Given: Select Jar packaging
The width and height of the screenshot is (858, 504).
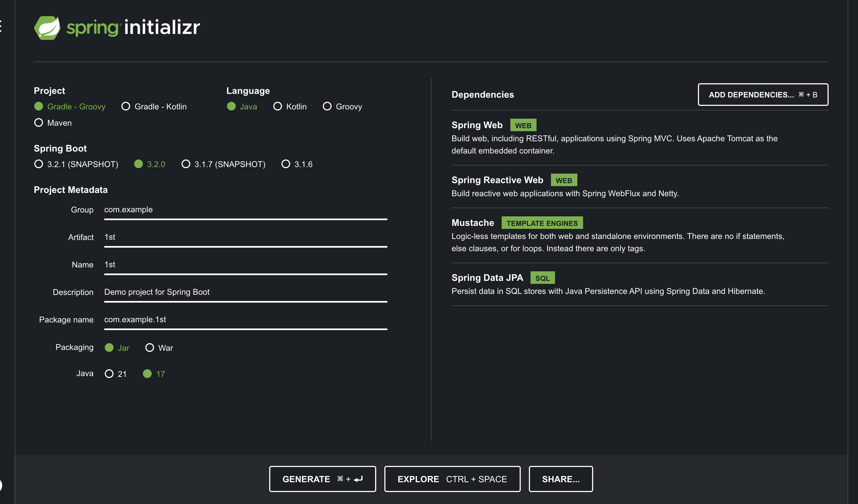Looking at the screenshot, I should pyautogui.click(x=117, y=348).
